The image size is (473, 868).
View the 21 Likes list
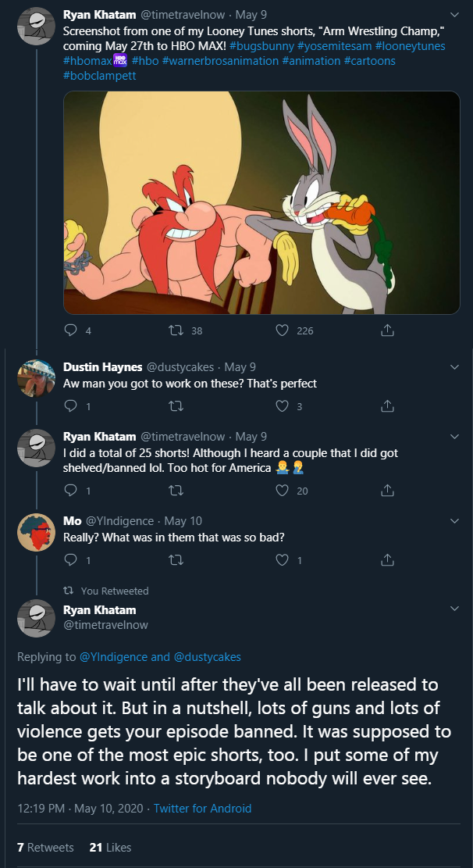(110, 847)
